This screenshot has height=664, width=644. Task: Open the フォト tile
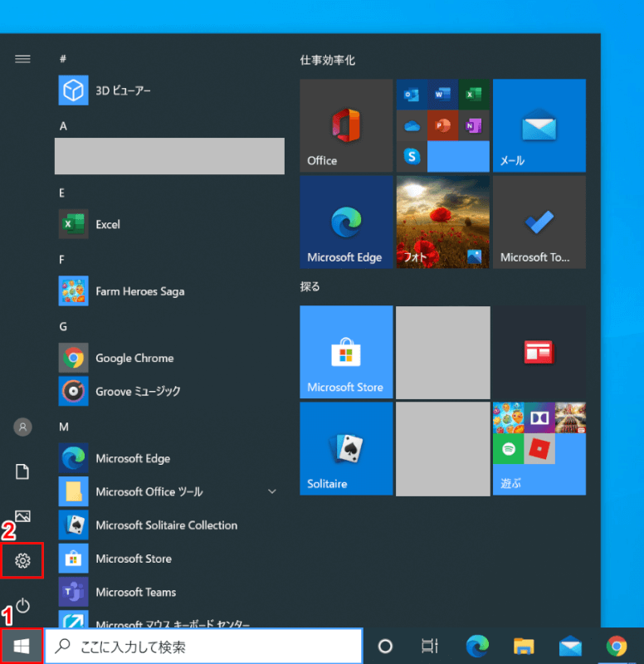tap(443, 222)
